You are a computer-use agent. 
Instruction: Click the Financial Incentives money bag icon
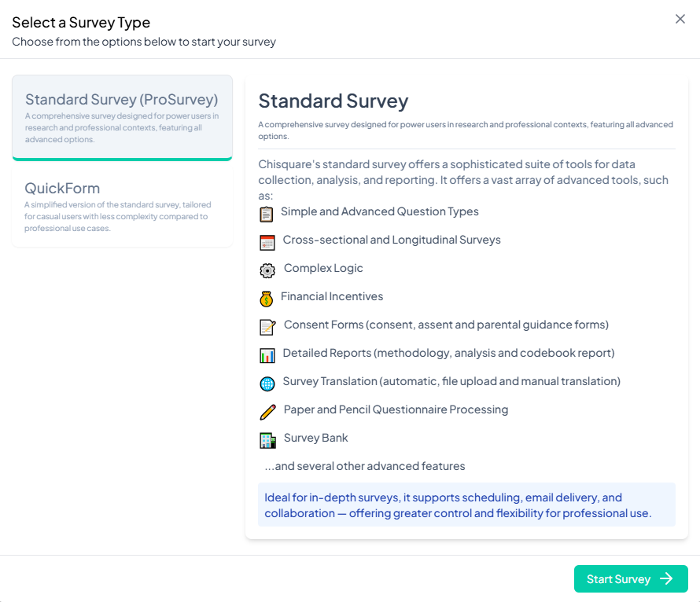[267, 298]
